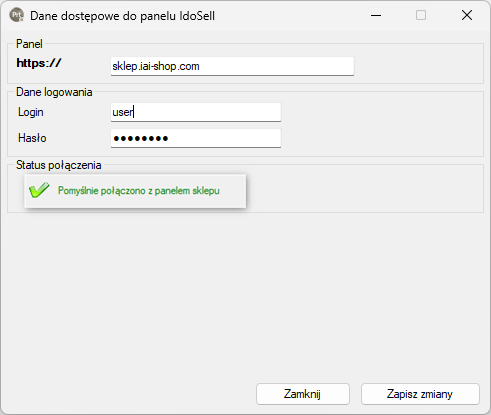Save changes with Zapisz zmiany
491x415 pixels.
tap(420, 394)
